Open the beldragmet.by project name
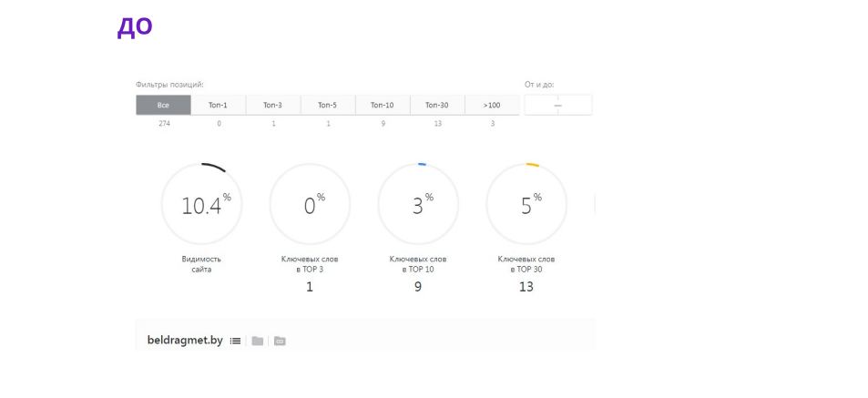 (x=185, y=341)
